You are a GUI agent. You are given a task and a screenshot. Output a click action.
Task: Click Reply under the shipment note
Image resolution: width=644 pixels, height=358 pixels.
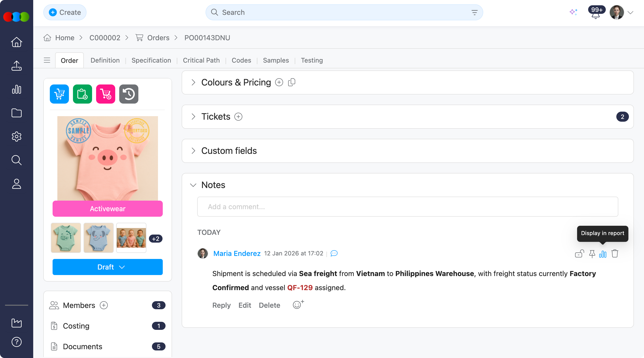pos(221,305)
